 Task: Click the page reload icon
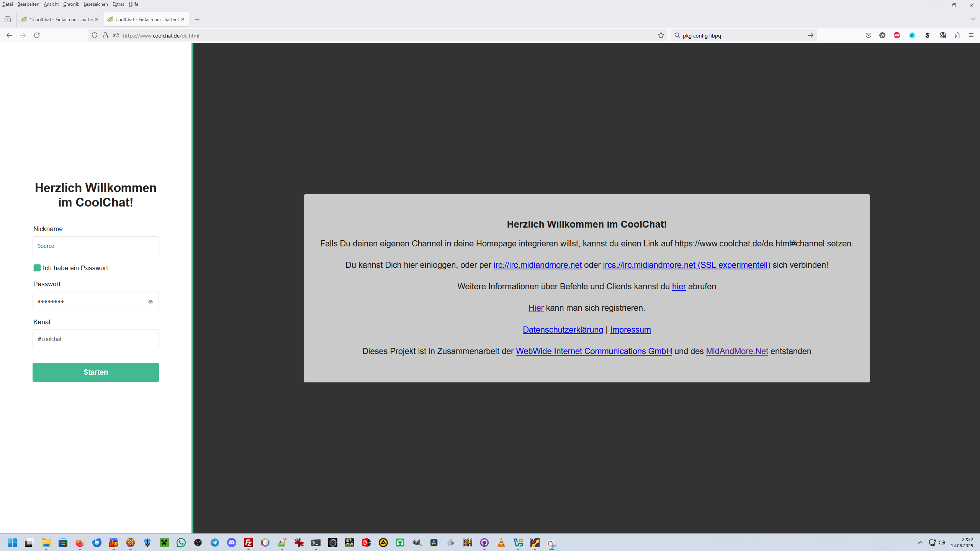(x=37, y=35)
